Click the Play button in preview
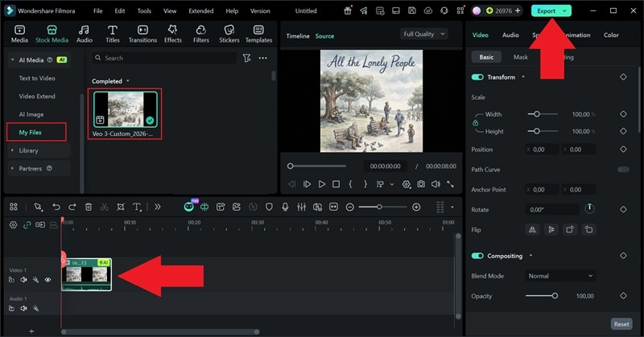 click(x=322, y=184)
